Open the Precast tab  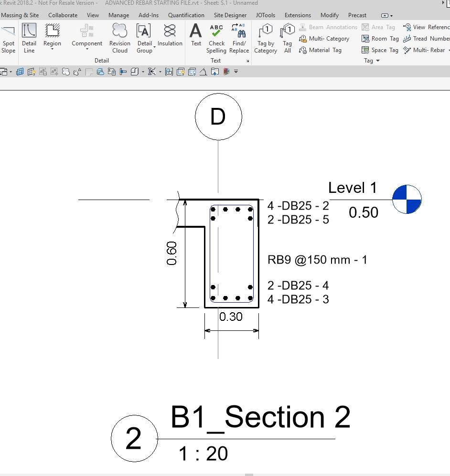point(357,15)
